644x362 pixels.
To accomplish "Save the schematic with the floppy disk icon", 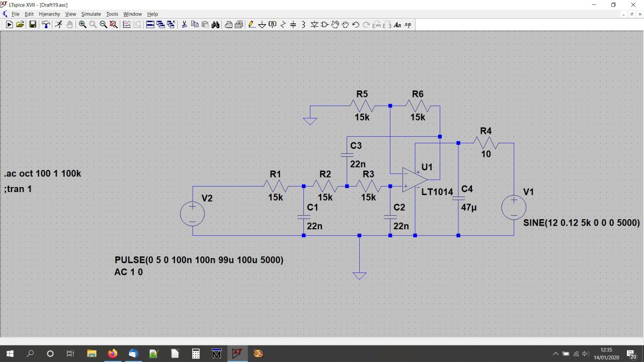I will pos(33,25).
